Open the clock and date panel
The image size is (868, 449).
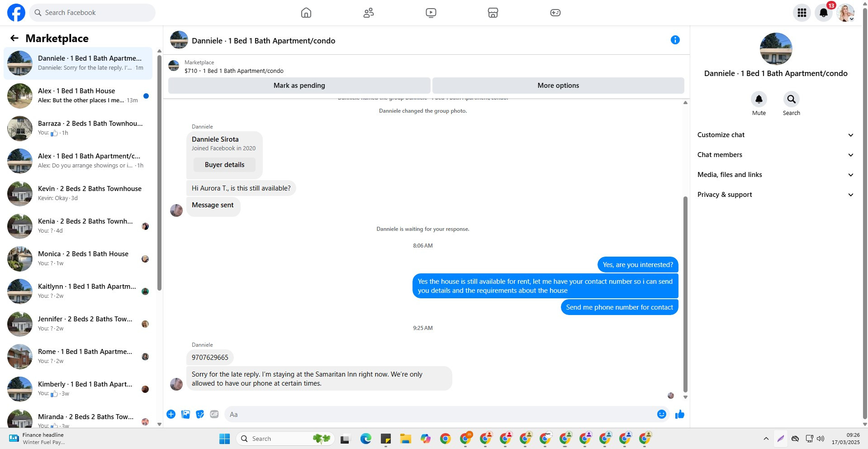tap(845, 439)
